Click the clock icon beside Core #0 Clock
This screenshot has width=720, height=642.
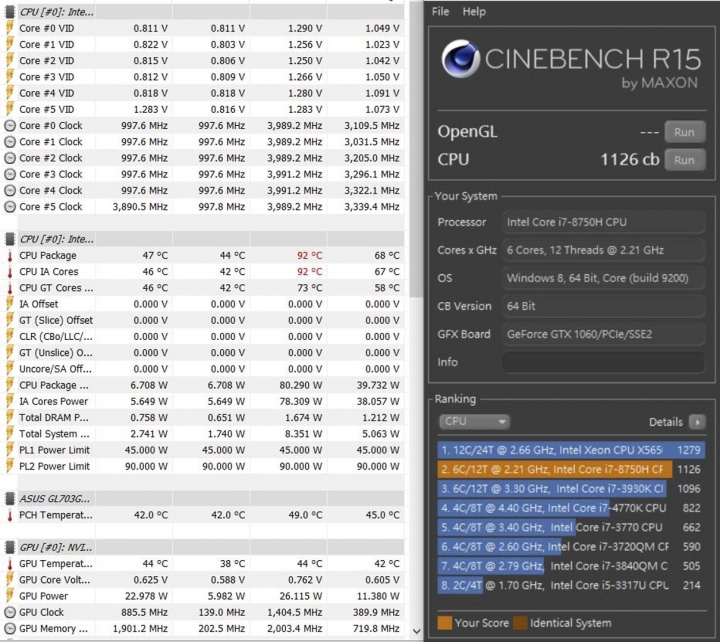10,125
